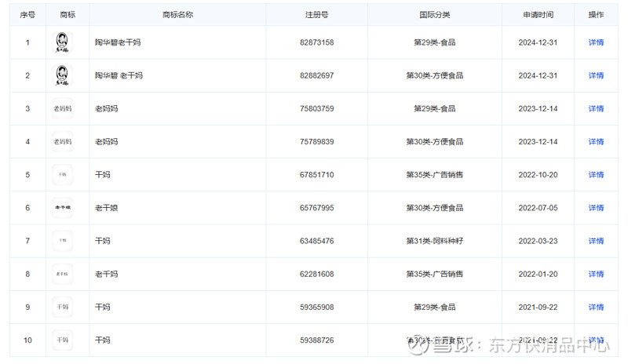Screen dimensions: 628x364
Task: Click the 国际分类 column header
Action: [434, 15]
